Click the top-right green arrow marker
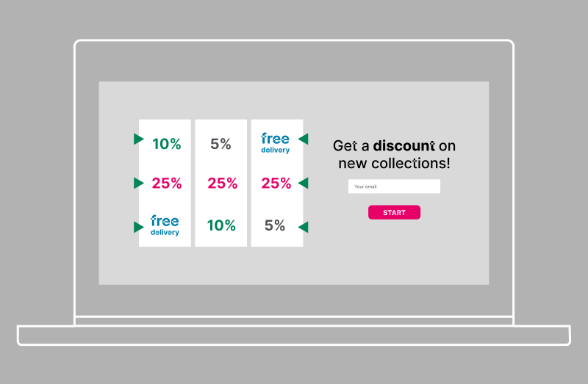 click(x=303, y=139)
